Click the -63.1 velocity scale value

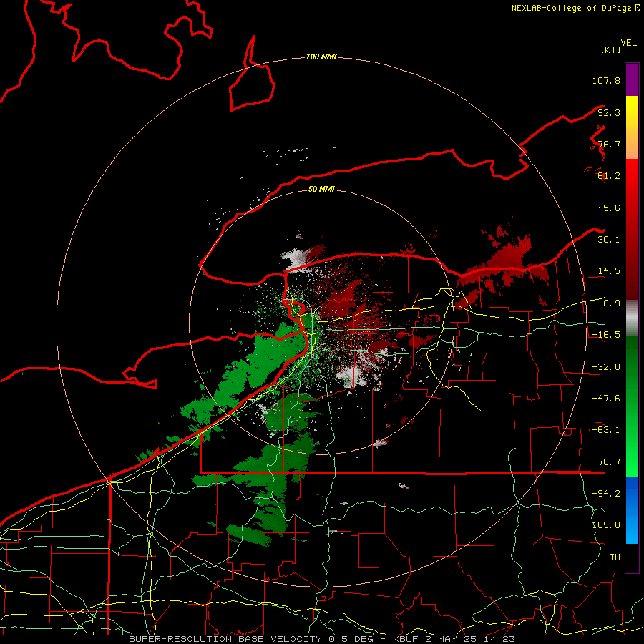(x=606, y=430)
